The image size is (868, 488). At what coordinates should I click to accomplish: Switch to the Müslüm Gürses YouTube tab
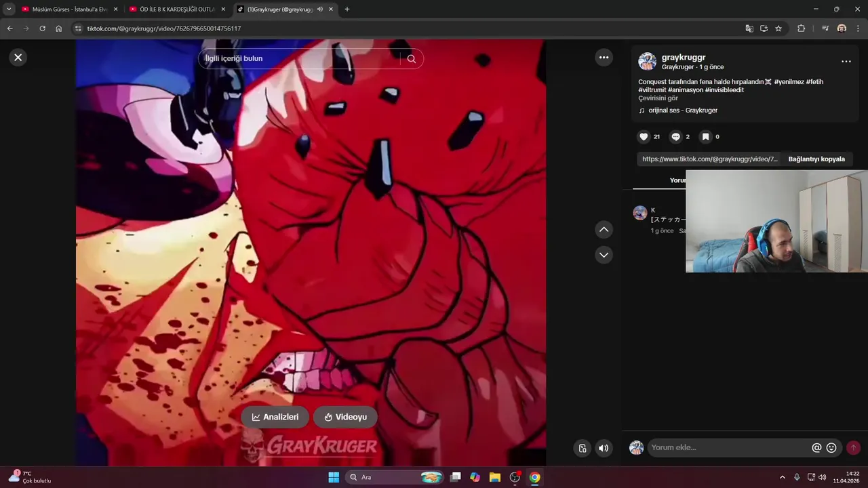(69, 9)
